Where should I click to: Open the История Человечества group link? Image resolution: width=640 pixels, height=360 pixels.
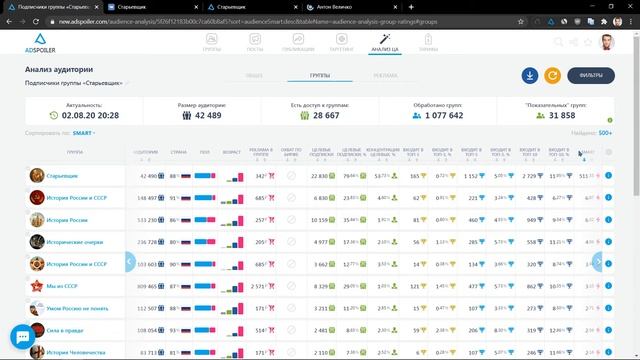pyautogui.click(x=76, y=352)
